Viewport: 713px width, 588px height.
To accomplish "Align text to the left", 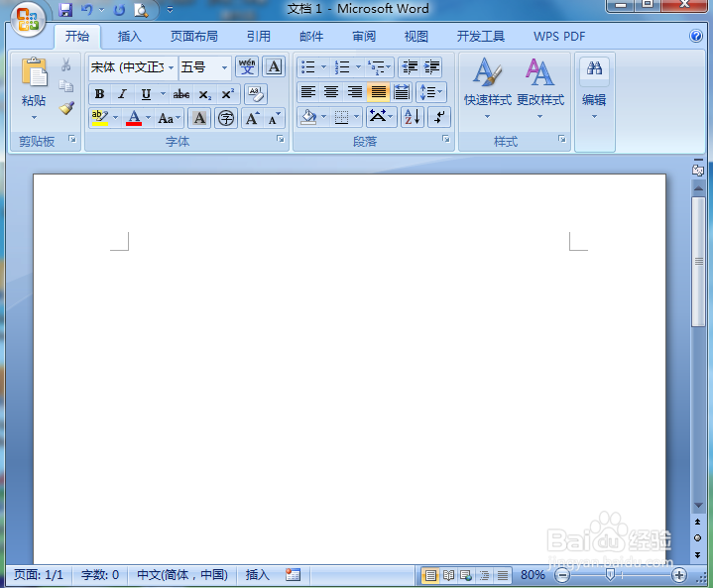I will click(x=308, y=92).
